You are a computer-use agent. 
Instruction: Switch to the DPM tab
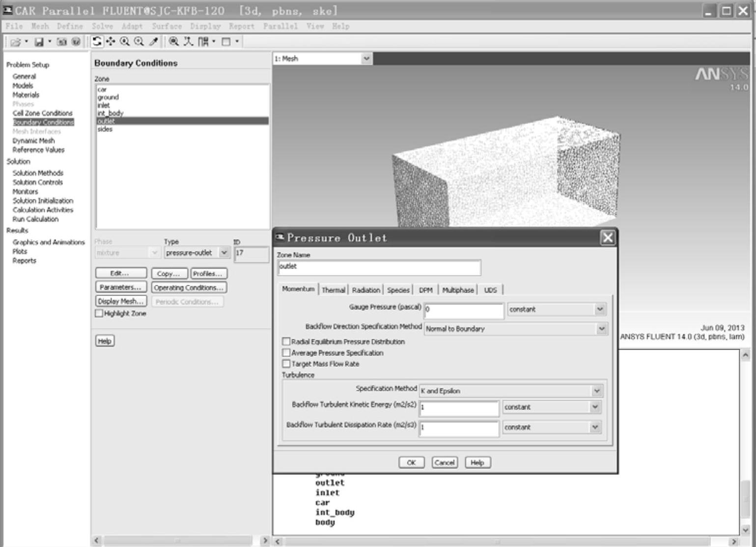[425, 290]
